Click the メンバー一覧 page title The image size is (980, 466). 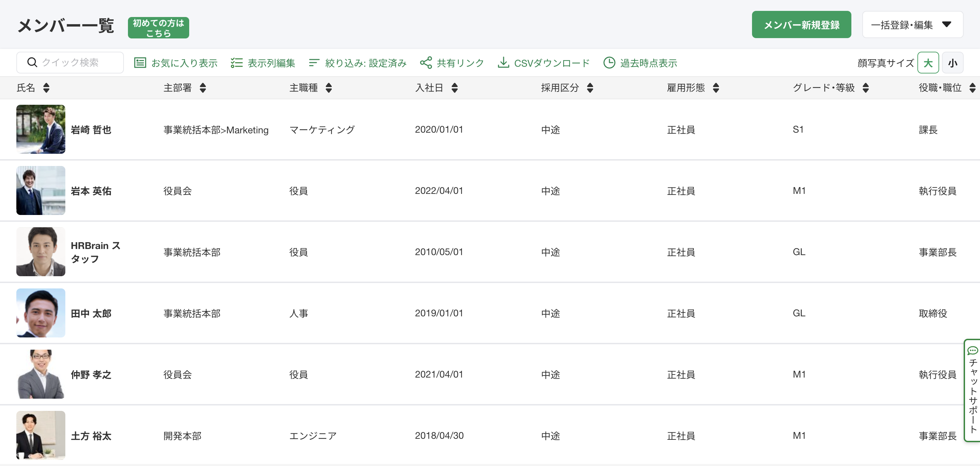[66, 26]
